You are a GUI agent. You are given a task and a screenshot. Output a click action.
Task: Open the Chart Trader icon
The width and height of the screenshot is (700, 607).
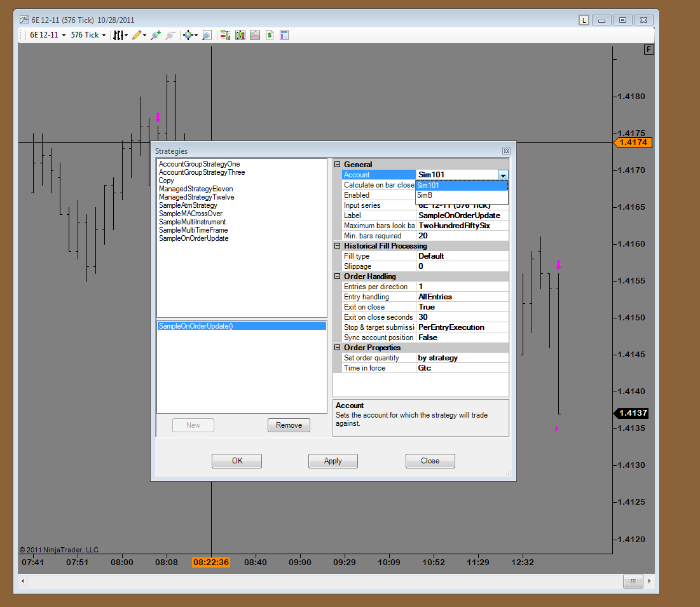(224, 35)
